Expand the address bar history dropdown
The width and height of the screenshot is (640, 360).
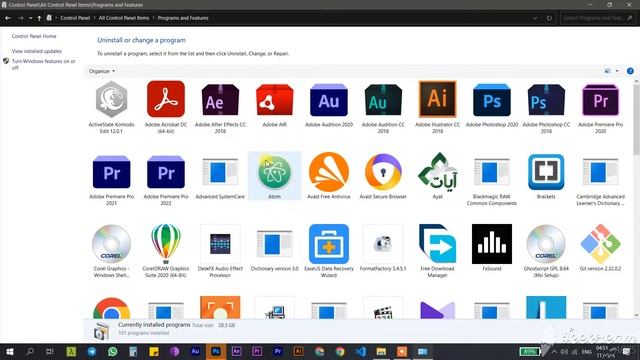point(535,18)
